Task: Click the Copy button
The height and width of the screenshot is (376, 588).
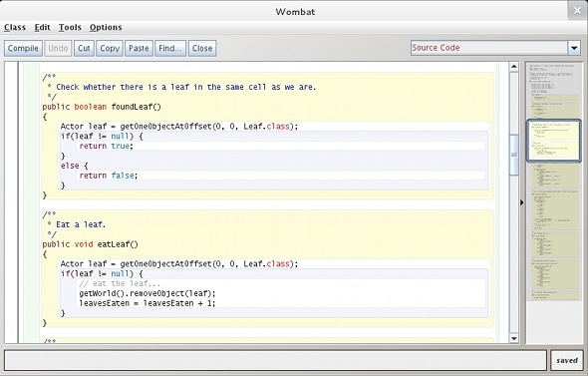Action: coord(110,49)
